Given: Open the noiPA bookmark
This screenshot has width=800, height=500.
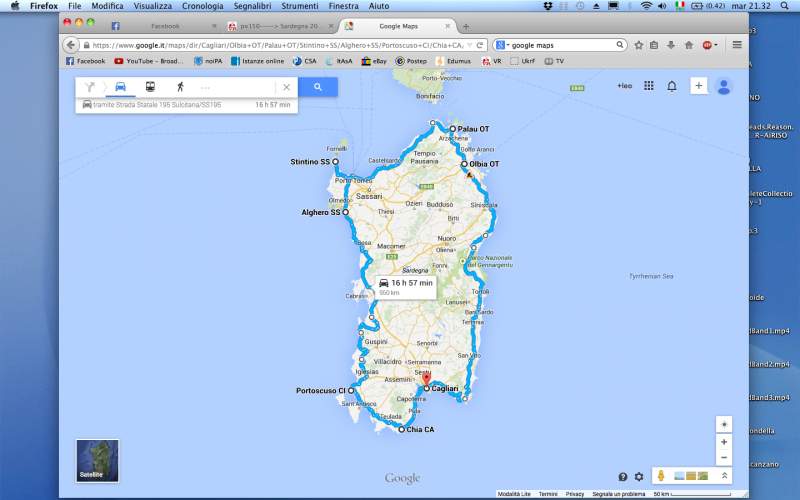Looking at the screenshot, I should pos(208,61).
